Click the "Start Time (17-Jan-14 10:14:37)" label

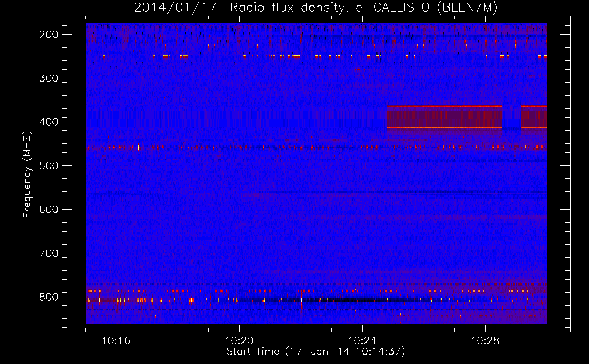316,352
